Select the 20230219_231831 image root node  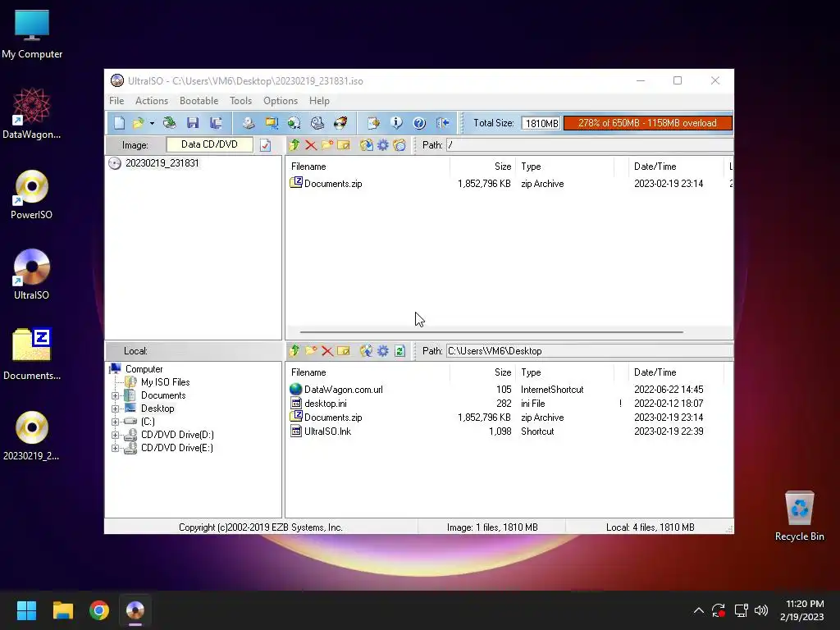tap(162, 163)
